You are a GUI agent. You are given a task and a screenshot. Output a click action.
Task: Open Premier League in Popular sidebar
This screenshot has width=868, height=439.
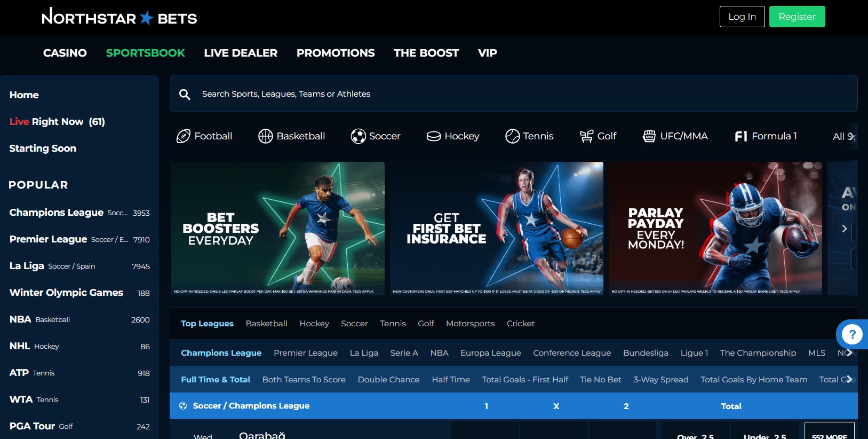pos(79,239)
